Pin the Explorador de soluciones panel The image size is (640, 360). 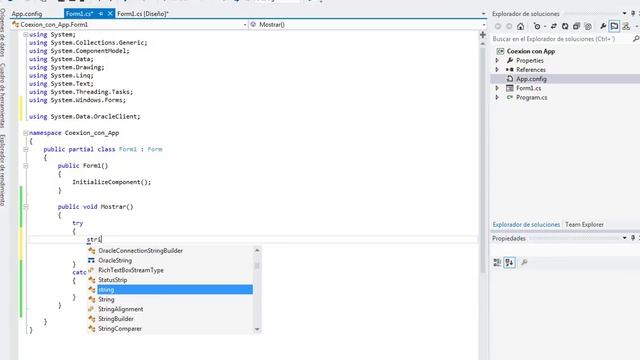click(633, 13)
